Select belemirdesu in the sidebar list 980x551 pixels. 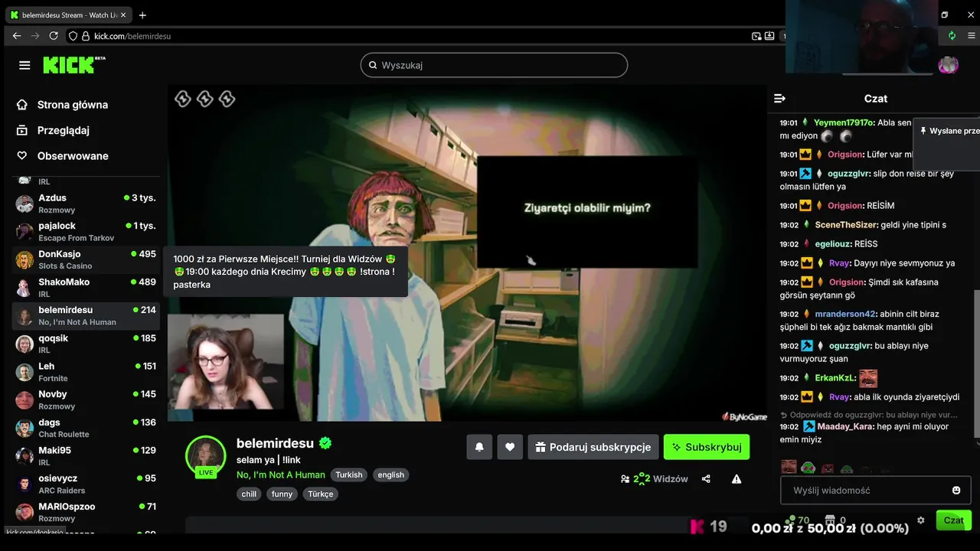click(86, 315)
